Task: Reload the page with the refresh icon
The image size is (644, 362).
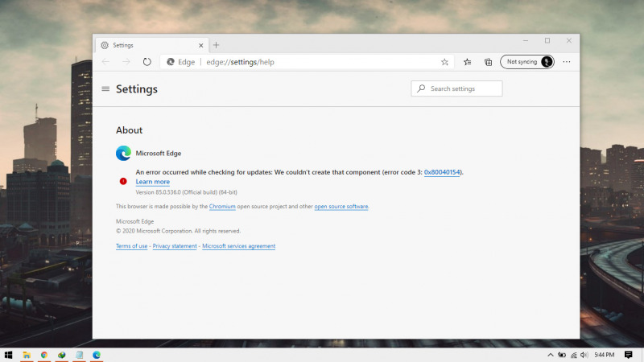Action: pos(147,62)
